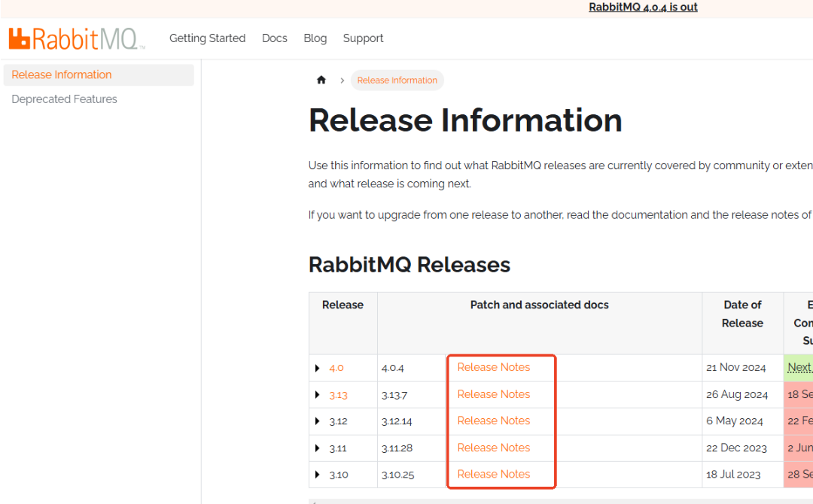
Task: Open the Docs nav item
Action: [274, 38]
